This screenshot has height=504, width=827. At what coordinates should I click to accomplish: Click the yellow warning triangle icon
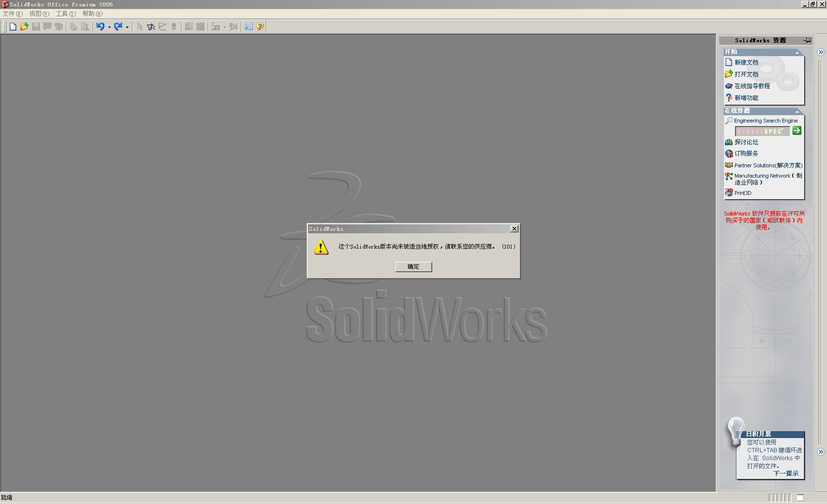(321, 247)
